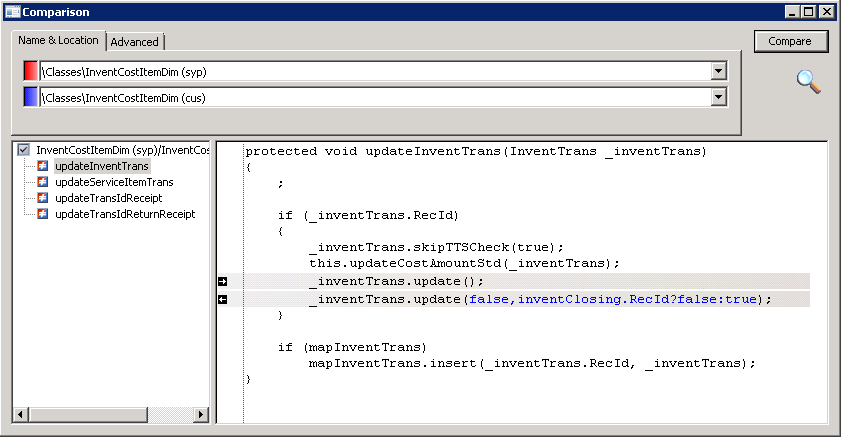Select updateTransIdReturnReceipt tree node

coord(125,214)
